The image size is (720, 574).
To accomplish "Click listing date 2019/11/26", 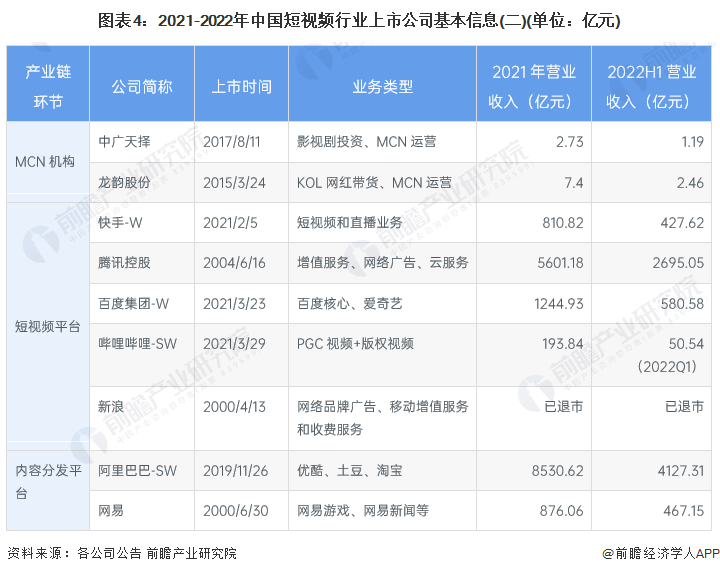I will pyautogui.click(x=236, y=471).
